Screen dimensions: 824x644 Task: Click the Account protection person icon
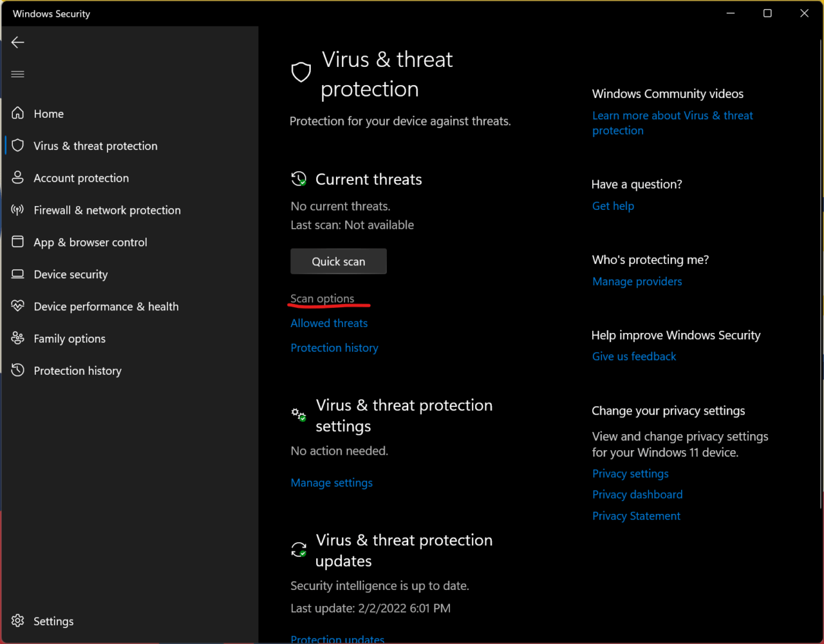coord(18,178)
